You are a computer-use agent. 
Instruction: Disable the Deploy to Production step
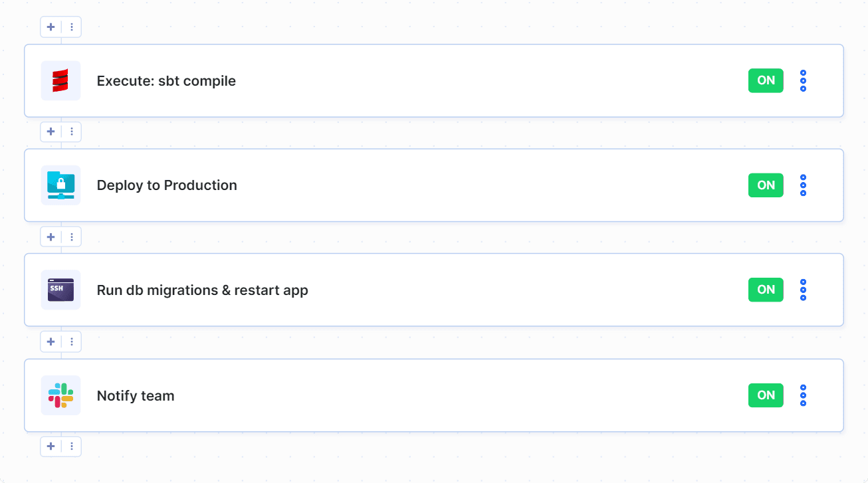(766, 185)
